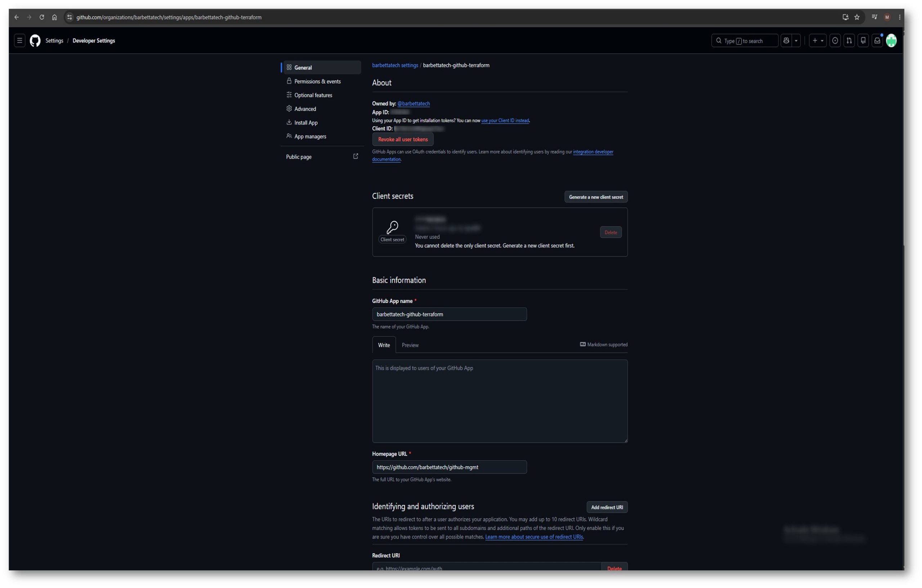Click Revoke all user tokens button
The image size is (922, 588).
tap(403, 139)
